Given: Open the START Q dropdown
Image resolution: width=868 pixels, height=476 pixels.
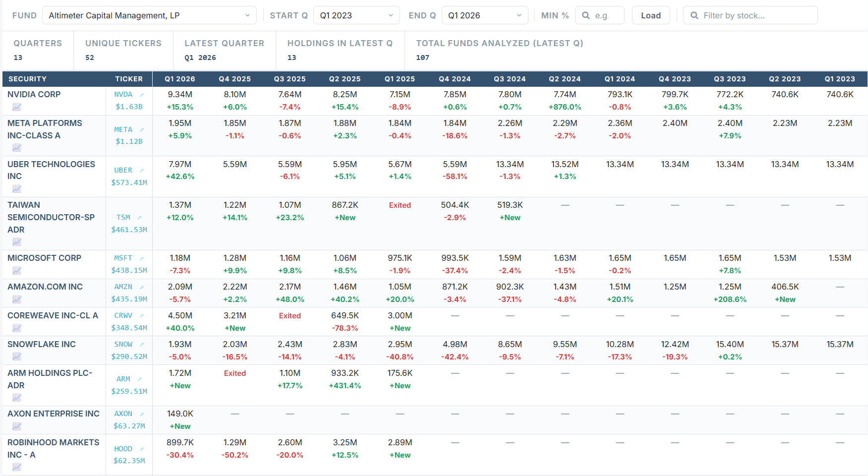Looking at the screenshot, I should click(357, 15).
